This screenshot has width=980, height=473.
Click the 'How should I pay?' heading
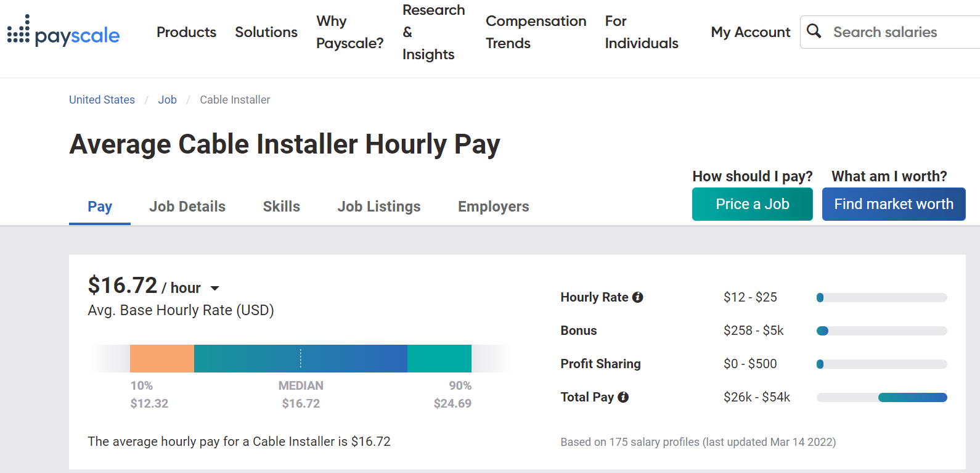point(753,176)
